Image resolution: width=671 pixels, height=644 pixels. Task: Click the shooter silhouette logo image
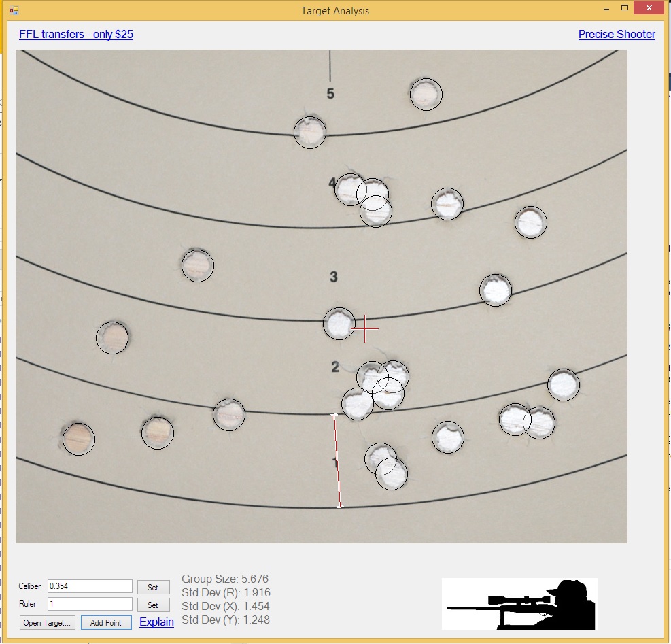(519, 604)
